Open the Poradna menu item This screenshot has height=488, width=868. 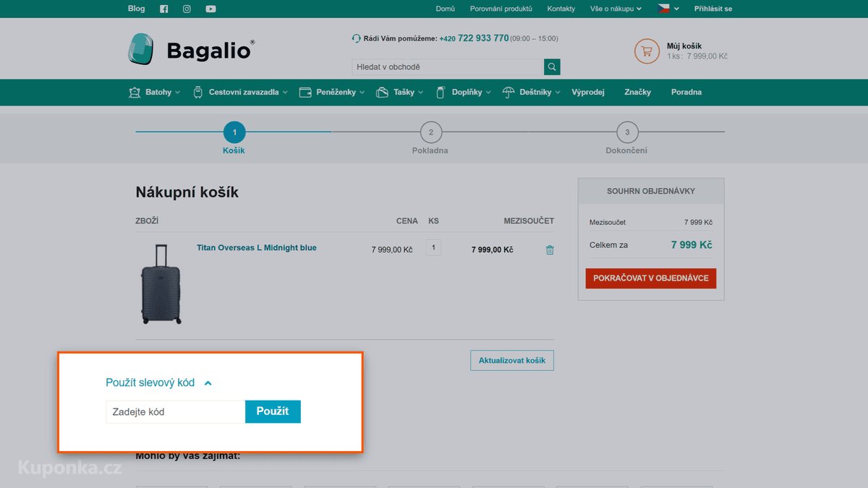686,93
